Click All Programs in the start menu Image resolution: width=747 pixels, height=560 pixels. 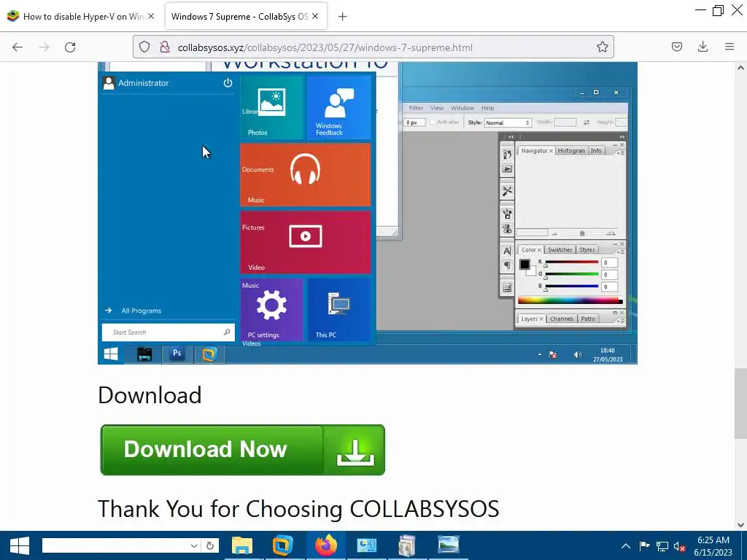tap(141, 311)
